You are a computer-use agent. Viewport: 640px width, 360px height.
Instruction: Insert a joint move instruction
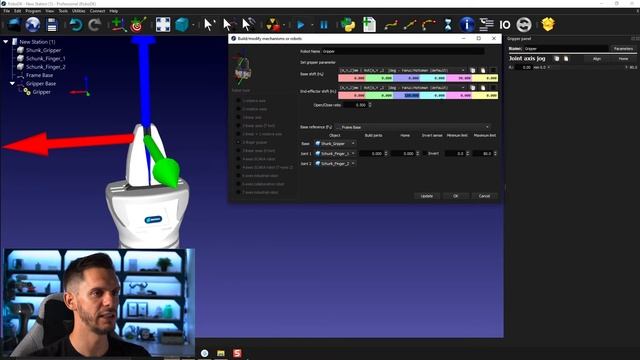click(391, 25)
